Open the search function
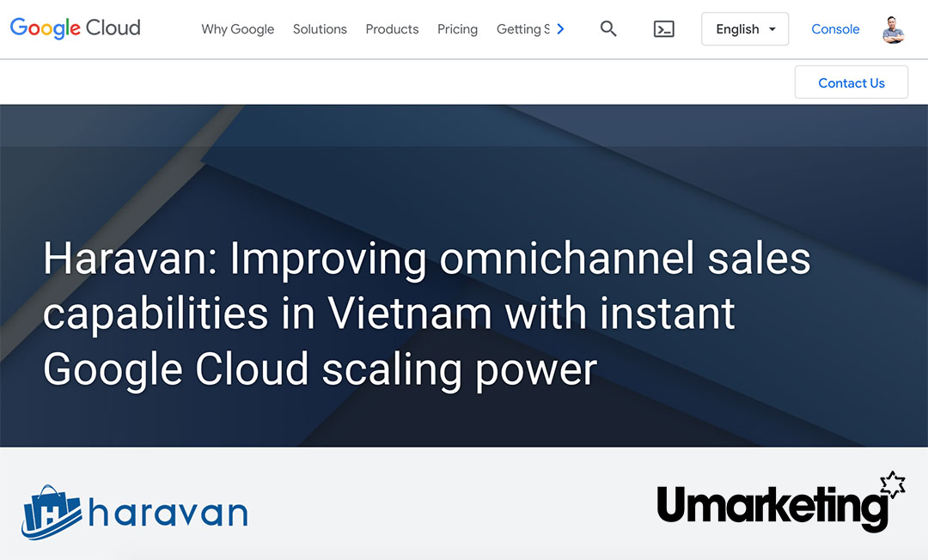Viewport: 928px width, 560px height. (608, 28)
